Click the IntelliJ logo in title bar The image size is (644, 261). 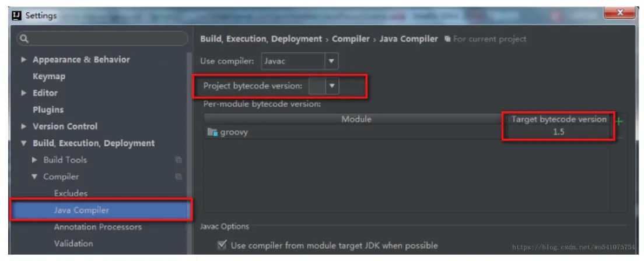click(x=17, y=16)
